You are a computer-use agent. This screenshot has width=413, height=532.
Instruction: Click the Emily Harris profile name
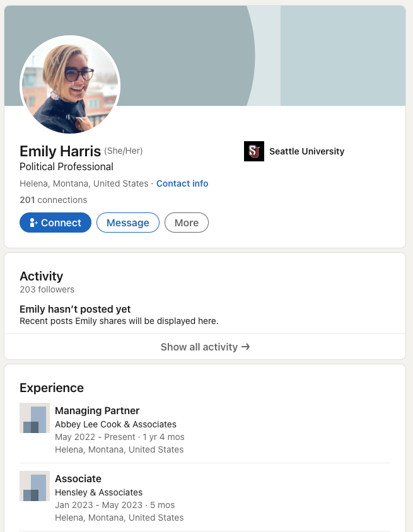pos(60,151)
